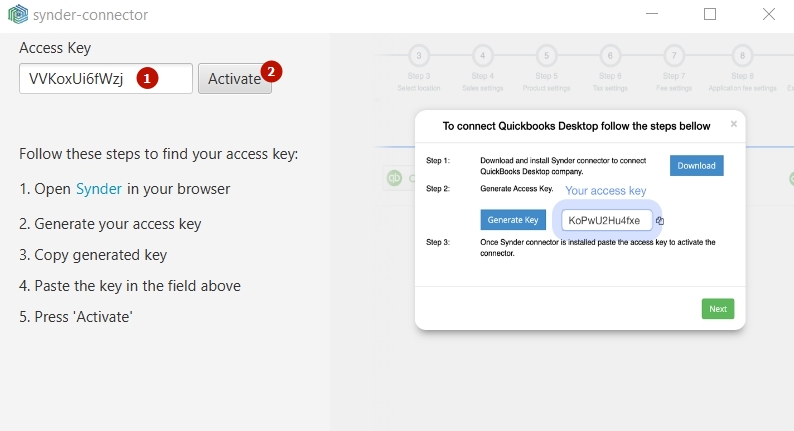Click the Access Key input field
This screenshot has width=794, height=431.
pos(106,79)
